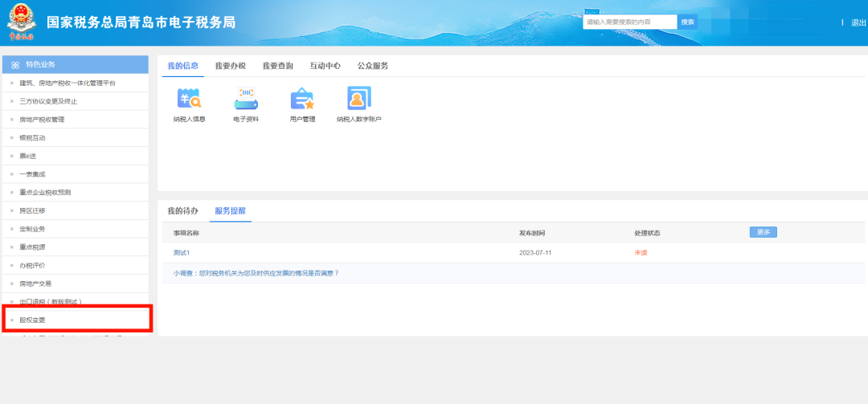Click the 未读 status text
868x404 pixels.
[x=641, y=253]
